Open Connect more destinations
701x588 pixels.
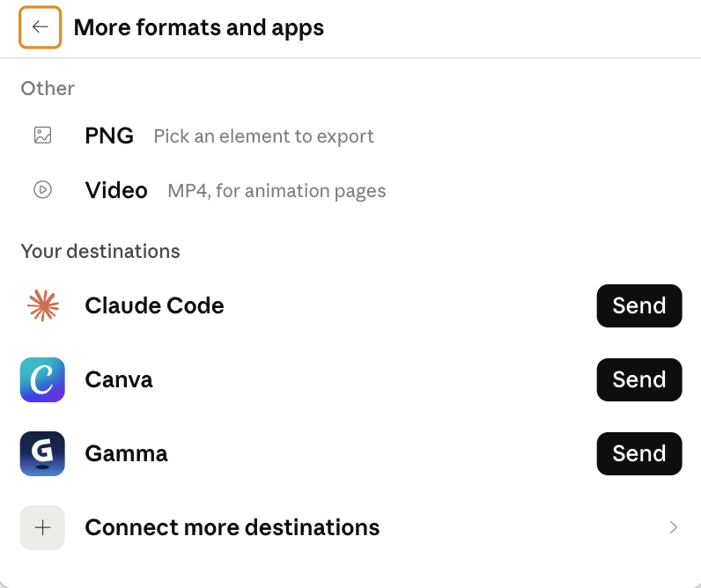tap(350, 527)
